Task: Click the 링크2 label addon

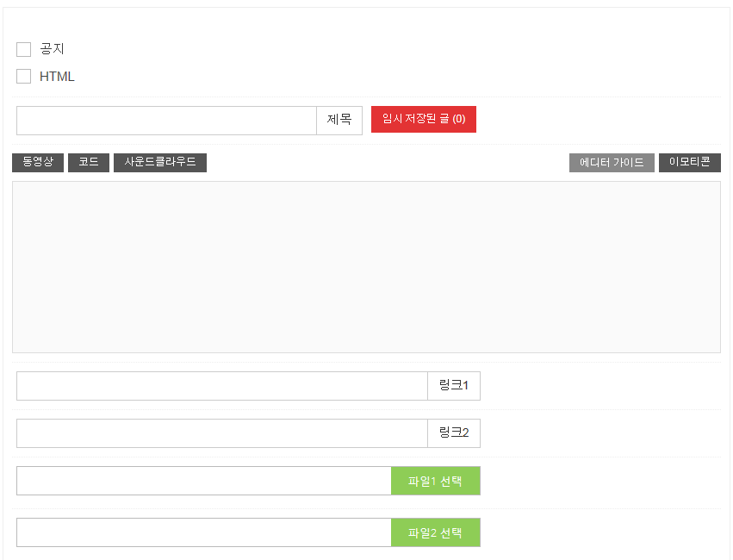Action: tap(454, 433)
